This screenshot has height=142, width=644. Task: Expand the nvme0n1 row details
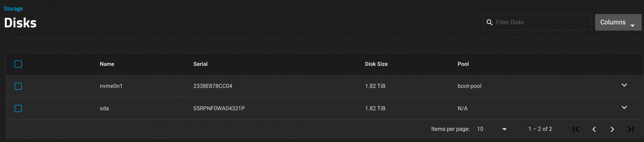(x=624, y=85)
